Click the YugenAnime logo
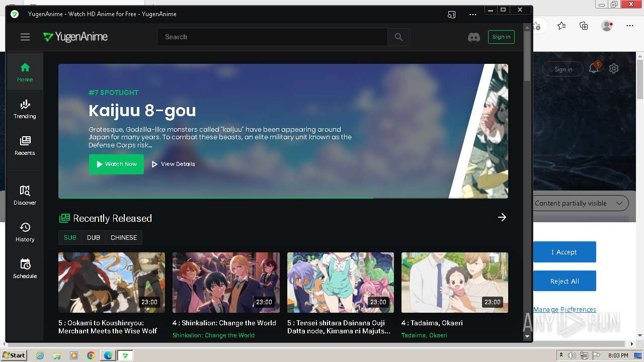 tap(75, 37)
